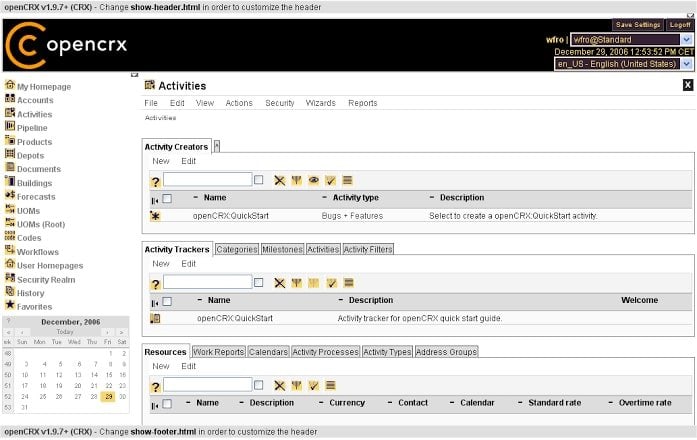
Task: Open My Homepage from the sidebar
Action: pyautogui.click(x=44, y=87)
